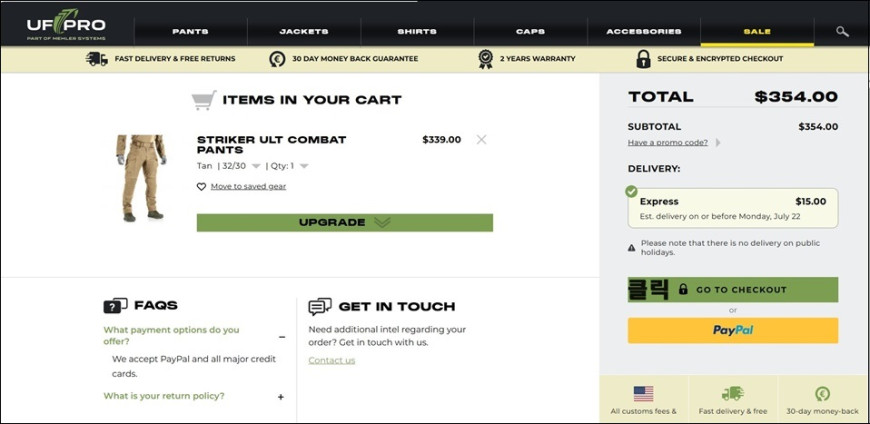Collapse the payment options FAQ minus
This screenshot has width=870, height=424.
tap(282, 337)
